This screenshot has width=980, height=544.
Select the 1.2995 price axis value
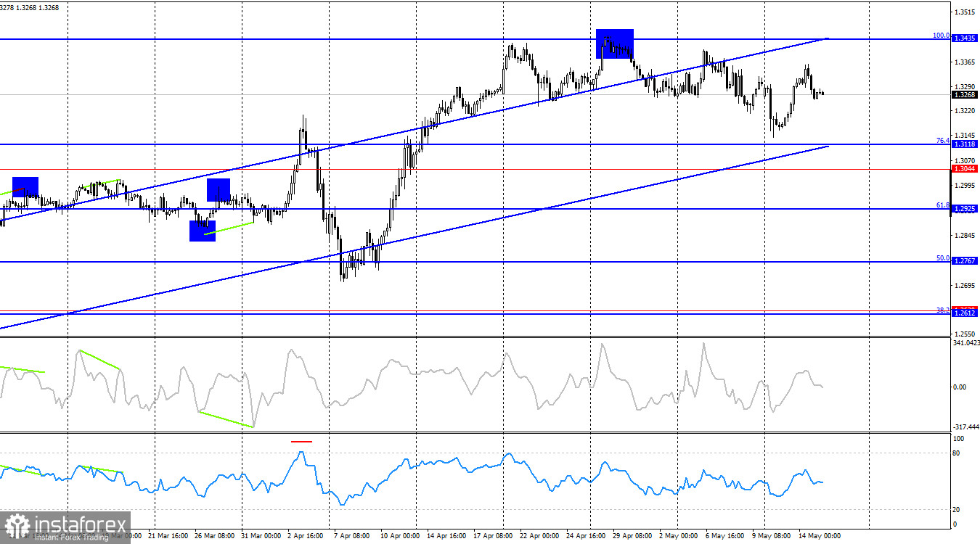pos(965,186)
